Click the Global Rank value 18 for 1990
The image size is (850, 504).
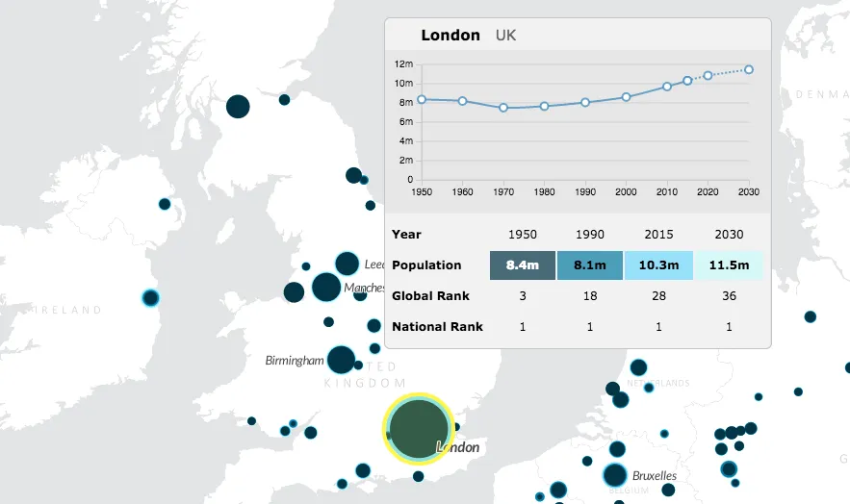point(590,296)
